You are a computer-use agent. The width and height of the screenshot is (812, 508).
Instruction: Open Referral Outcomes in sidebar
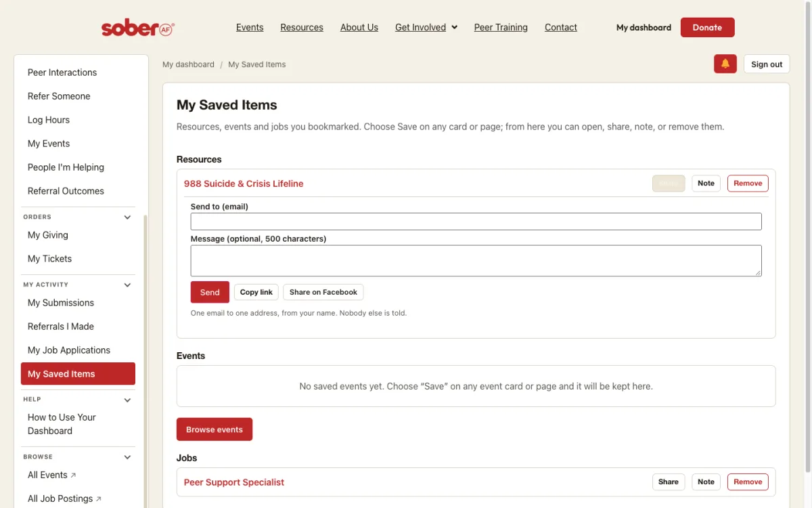pos(78,191)
